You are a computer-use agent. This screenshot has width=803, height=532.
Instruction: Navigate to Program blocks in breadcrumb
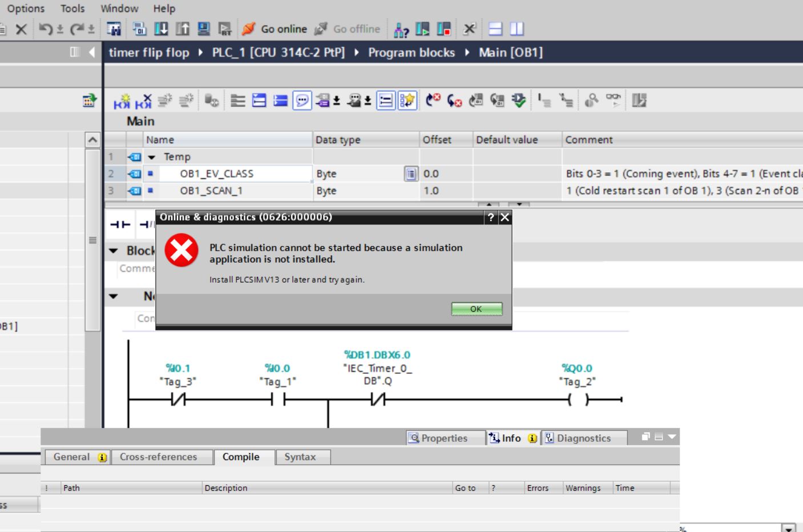tap(411, 53)
